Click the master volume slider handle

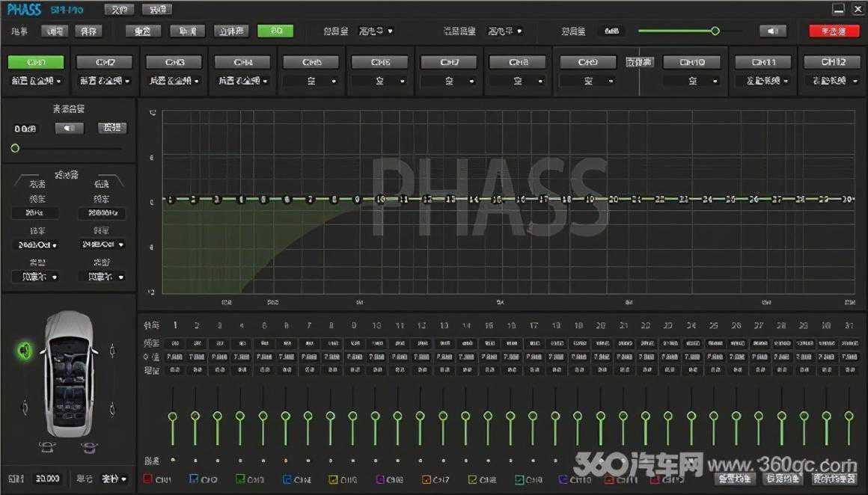[x=715, y=31]
